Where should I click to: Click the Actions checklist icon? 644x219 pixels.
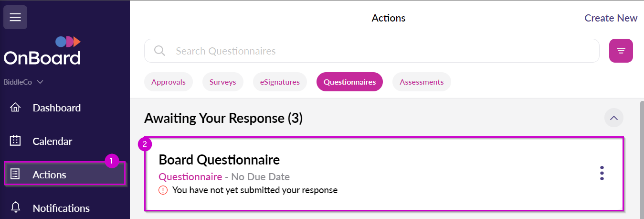(x=15, y=175)
